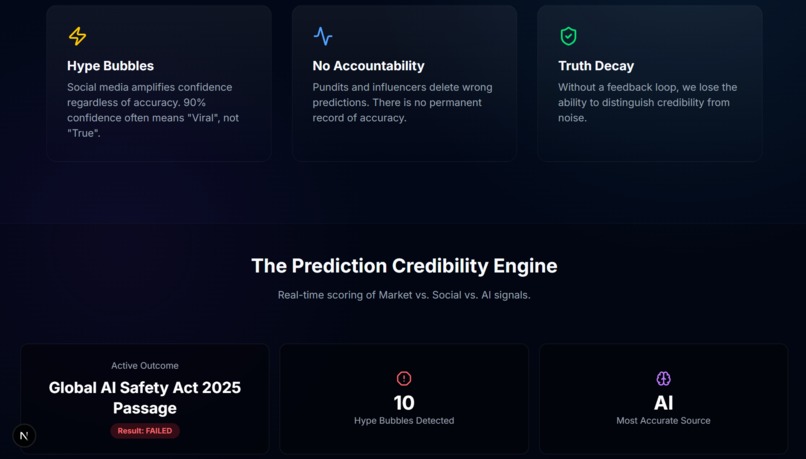Click the yellow lightning bolt icon
Screen dimensions: 806x459
click(x=78, y=36)
